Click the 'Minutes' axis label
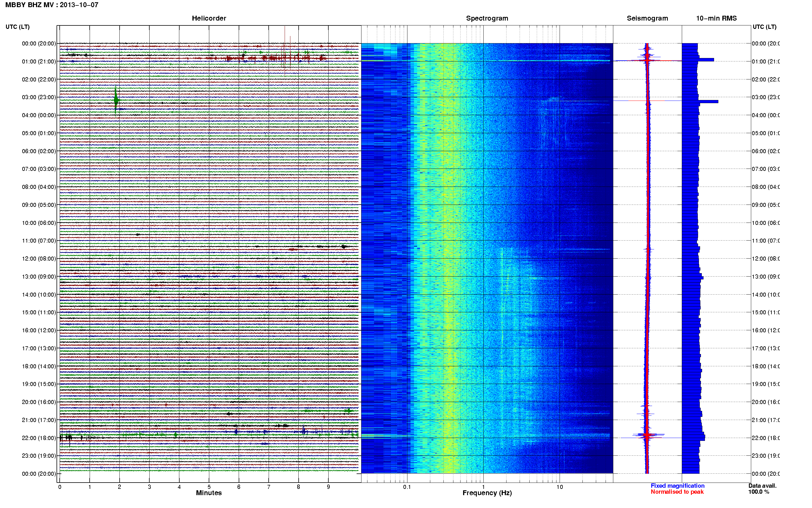 (x=209, y=493)
